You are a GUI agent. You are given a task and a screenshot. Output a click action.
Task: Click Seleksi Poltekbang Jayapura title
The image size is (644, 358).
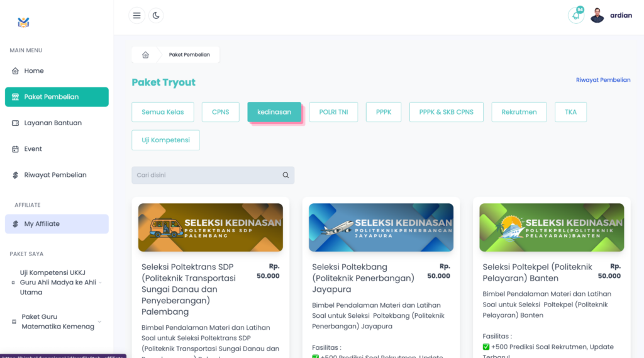[363, 278]
